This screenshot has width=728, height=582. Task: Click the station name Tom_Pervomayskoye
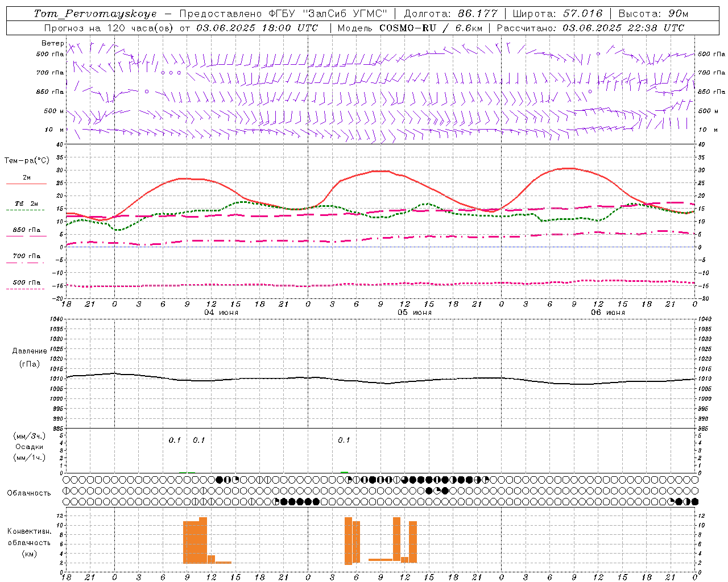[95, 14]
